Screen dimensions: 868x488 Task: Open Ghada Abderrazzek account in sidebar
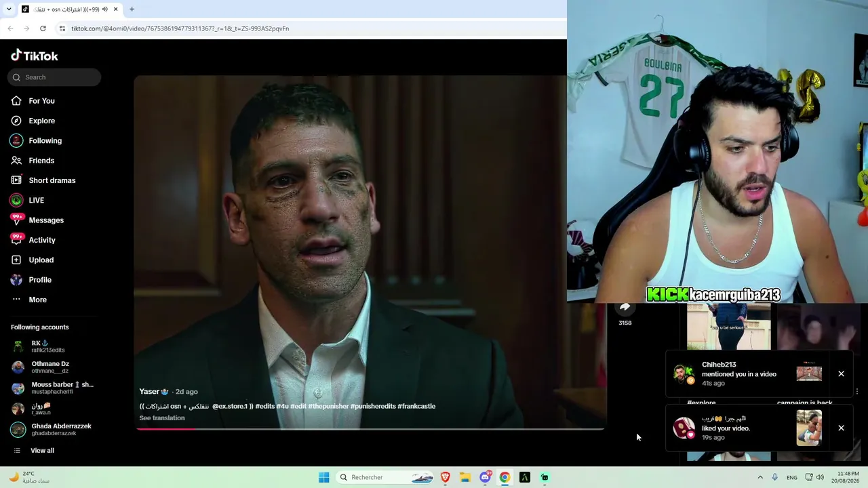54,430
